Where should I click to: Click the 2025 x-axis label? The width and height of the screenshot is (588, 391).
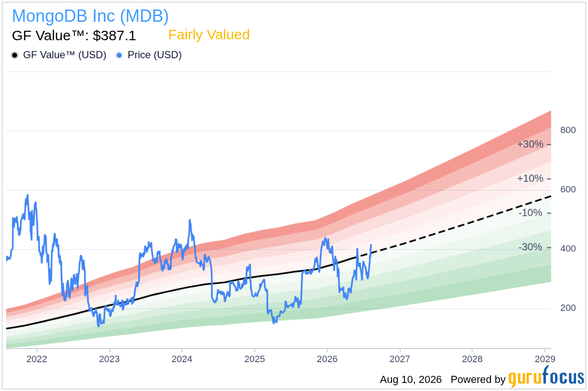(254, 359)
